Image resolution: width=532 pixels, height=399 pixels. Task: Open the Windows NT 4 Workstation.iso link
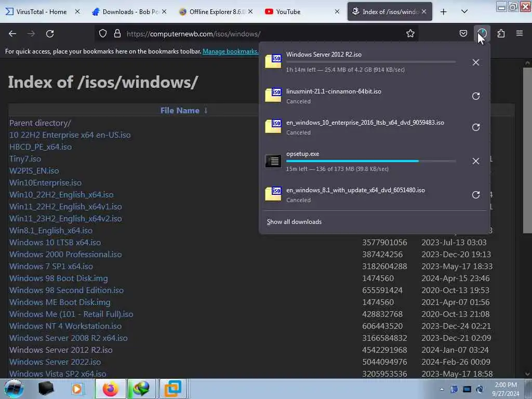(x=65, y=326)
